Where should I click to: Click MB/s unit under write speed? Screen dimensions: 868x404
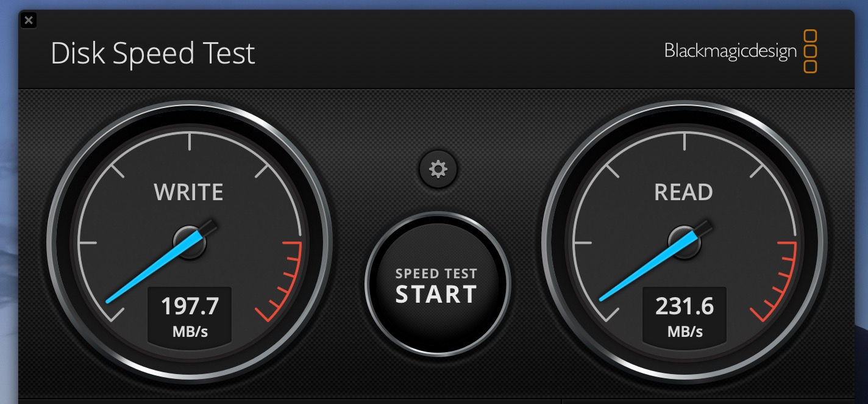tap(190, 331)
